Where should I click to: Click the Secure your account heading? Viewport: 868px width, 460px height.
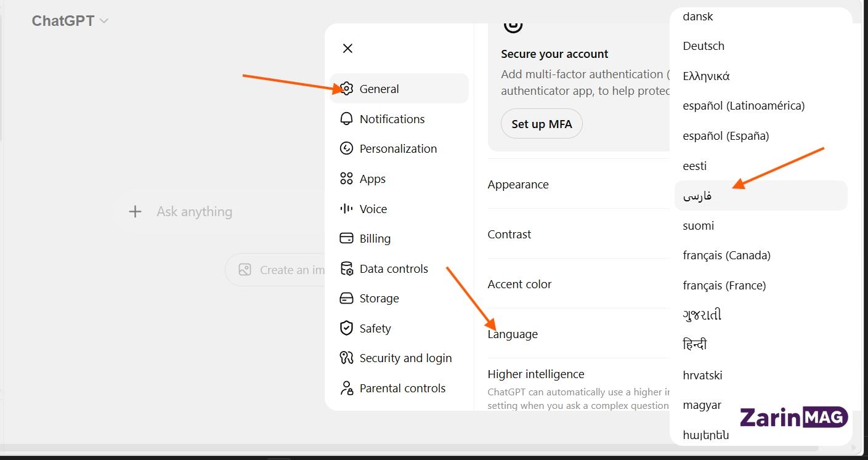click(x=554, y=54)
